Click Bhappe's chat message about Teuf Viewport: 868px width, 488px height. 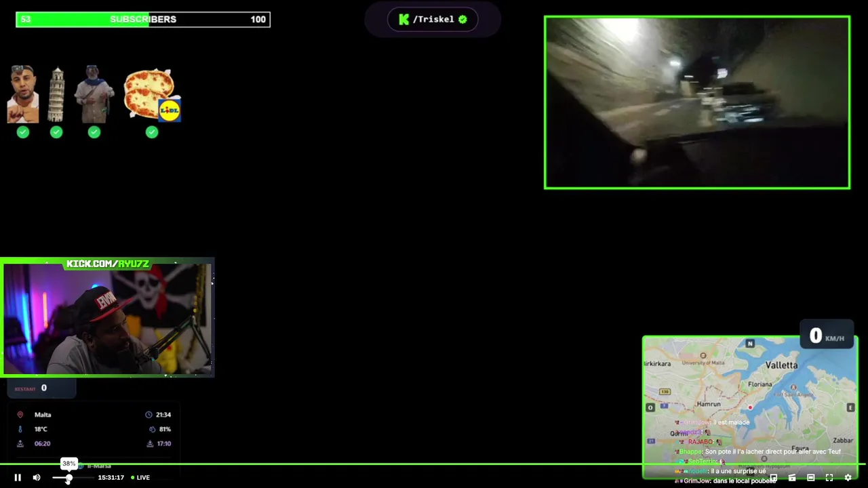[x=772, y=451]
